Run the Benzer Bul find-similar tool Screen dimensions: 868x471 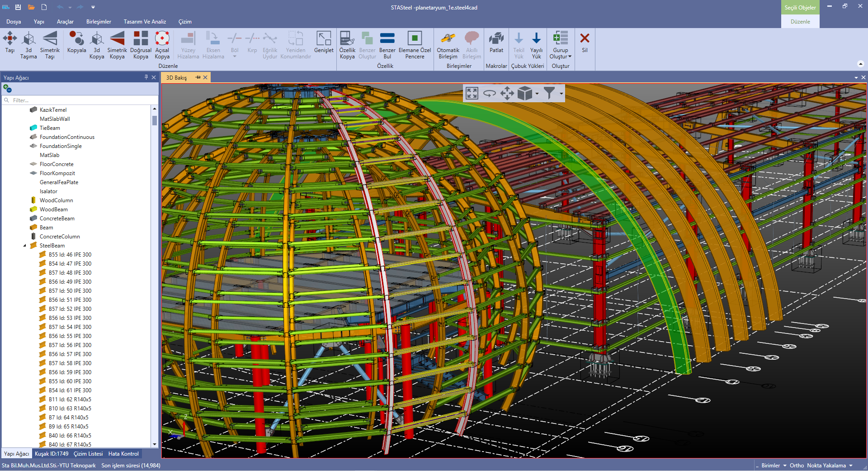pos(387,45)
